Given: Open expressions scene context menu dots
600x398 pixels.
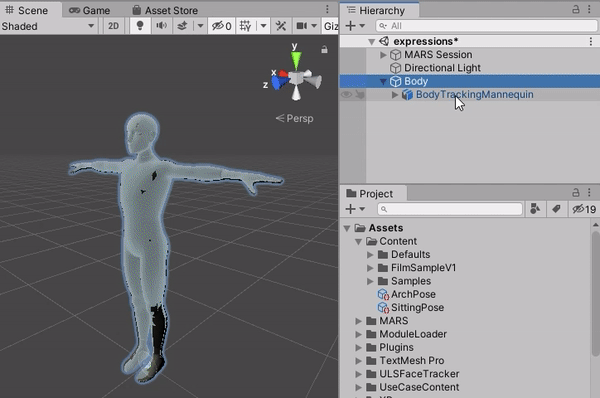Looking at the screenshot, I should (591, 41).
